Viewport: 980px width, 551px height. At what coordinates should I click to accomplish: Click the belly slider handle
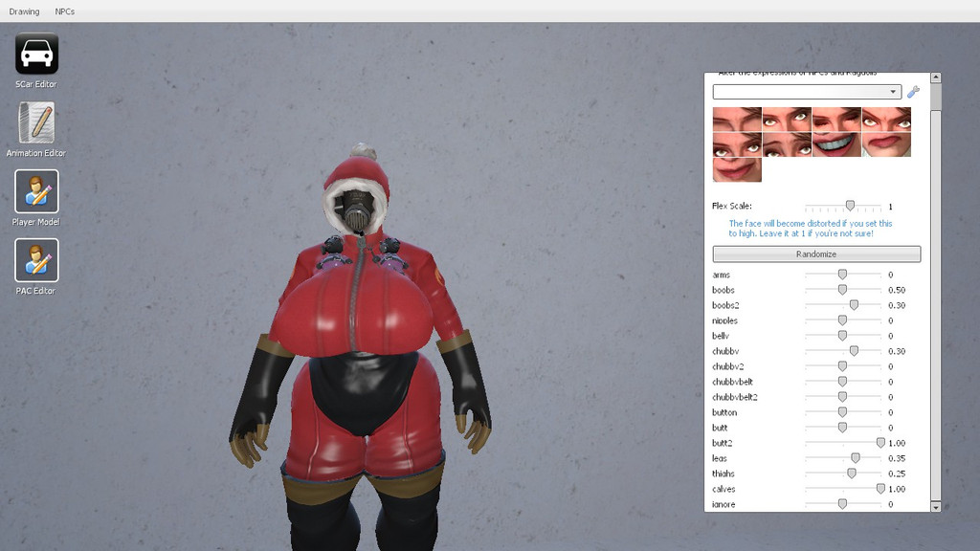click(842, 336)
